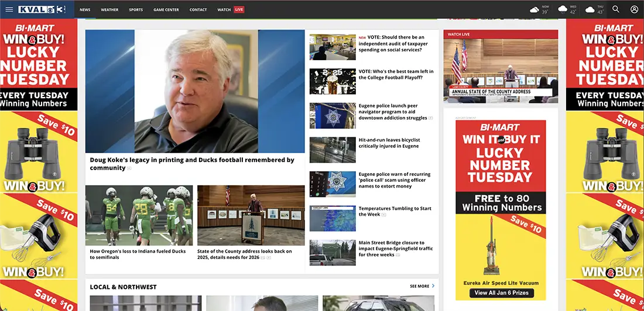Open the Contact menu item
This screenshot has height=311, width=644.
coord(198,9)
